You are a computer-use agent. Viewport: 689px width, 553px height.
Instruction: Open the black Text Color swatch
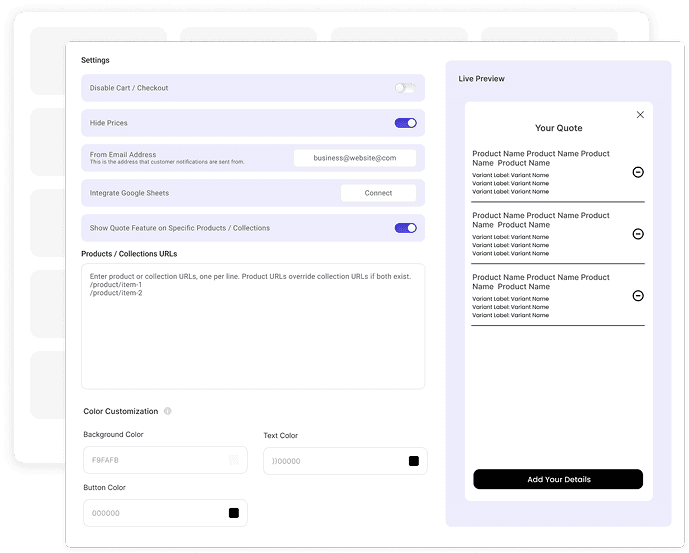(x=413, y=461)
